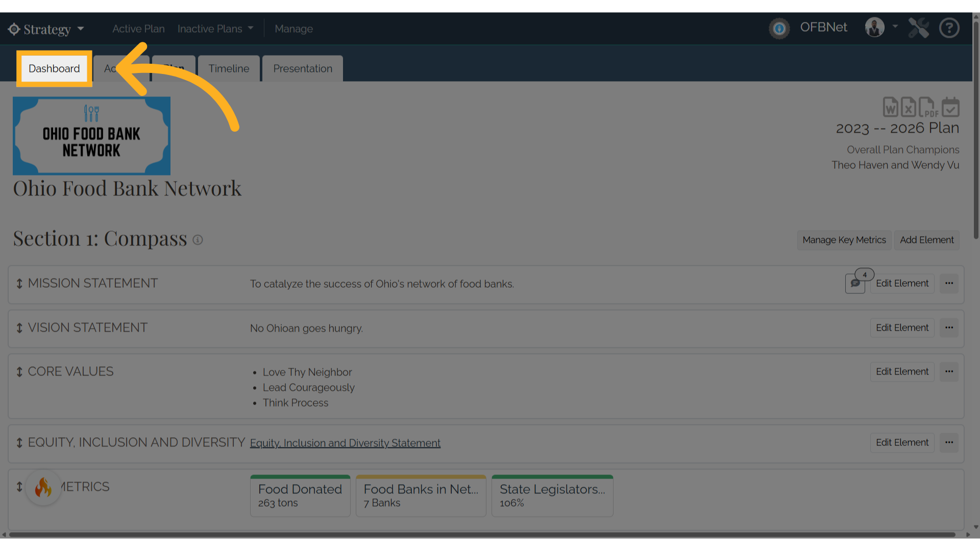
Task: Click the Strategy compass logo icon
Action: point(14,29)
